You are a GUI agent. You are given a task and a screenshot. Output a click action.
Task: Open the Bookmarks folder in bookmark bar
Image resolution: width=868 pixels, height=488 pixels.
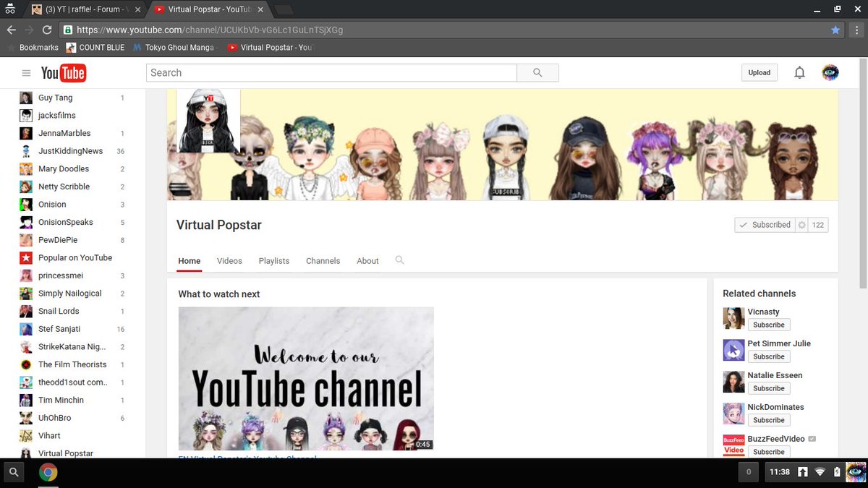tap(33, 48)
